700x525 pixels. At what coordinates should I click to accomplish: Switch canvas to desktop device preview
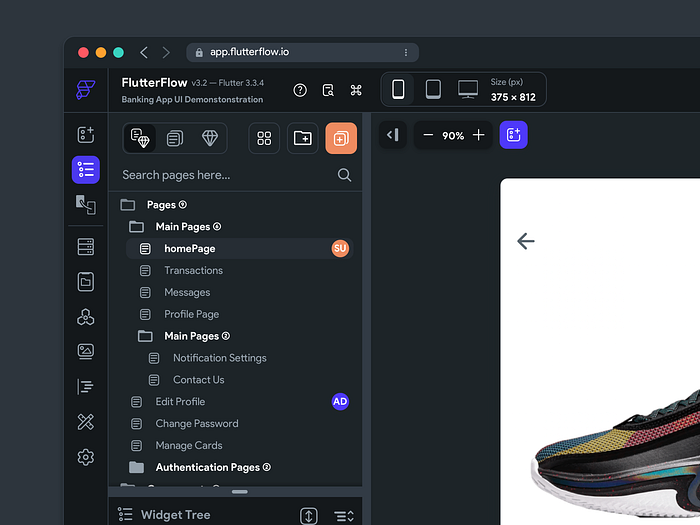[x=468, y=90]
